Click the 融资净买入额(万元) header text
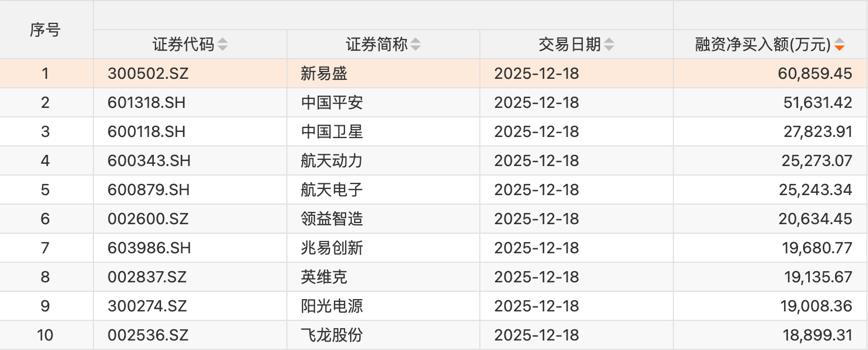This screenshot has width=868, height=350. click(763, 45)
